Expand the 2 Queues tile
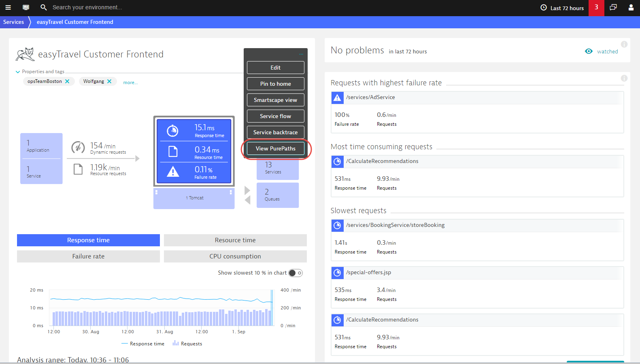The height and width of the screenshot is (364, 640). (278, 195)
